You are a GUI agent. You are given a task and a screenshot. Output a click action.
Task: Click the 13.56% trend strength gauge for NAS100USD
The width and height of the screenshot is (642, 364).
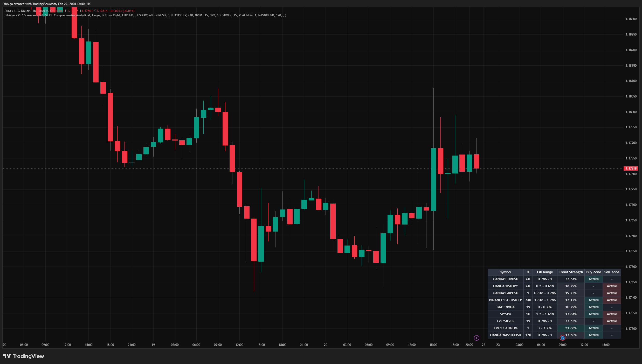point(570,335)
